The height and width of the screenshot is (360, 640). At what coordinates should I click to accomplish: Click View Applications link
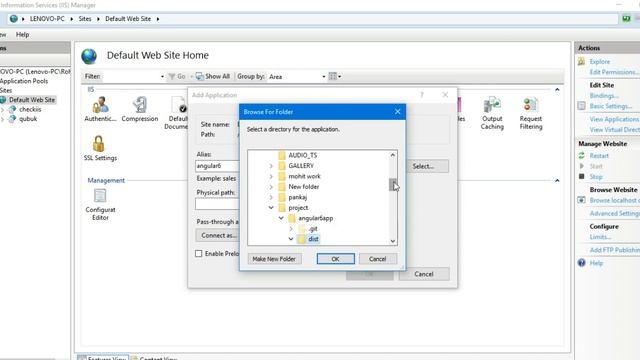click(x=614, y=119)
